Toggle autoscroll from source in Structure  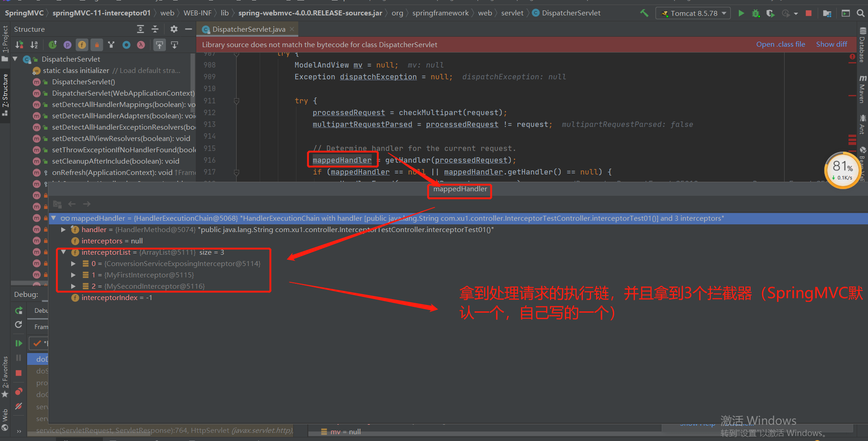point(175,45)
